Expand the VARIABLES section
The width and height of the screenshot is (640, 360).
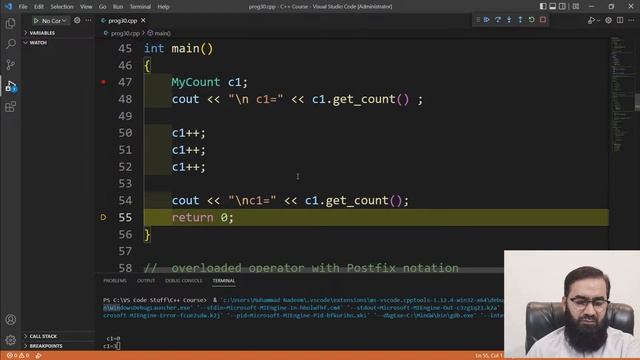[58, 33]
